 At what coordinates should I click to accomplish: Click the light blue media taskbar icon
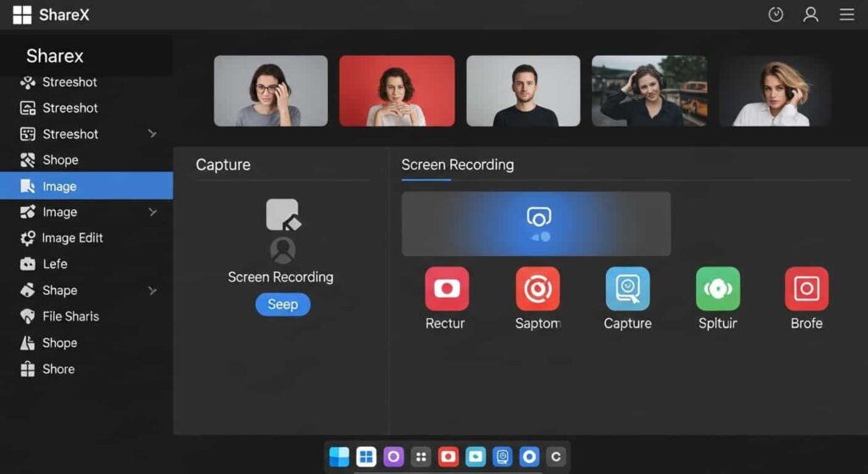(475, 457)
